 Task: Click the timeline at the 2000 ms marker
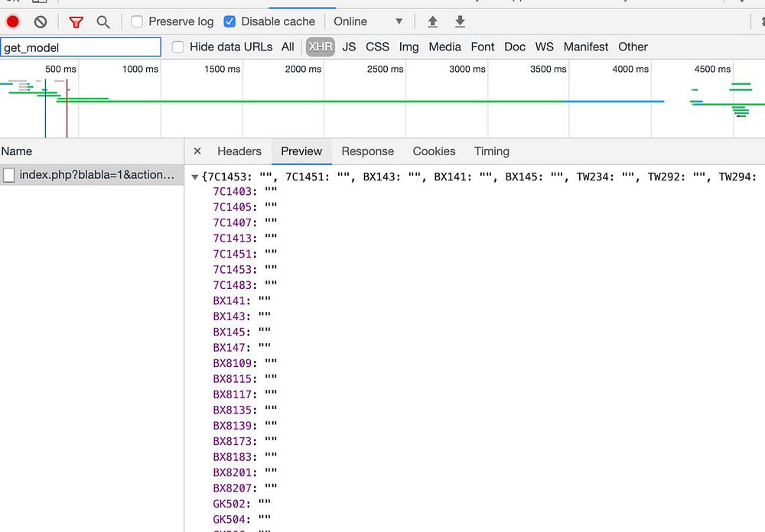[x=303, y=70]
